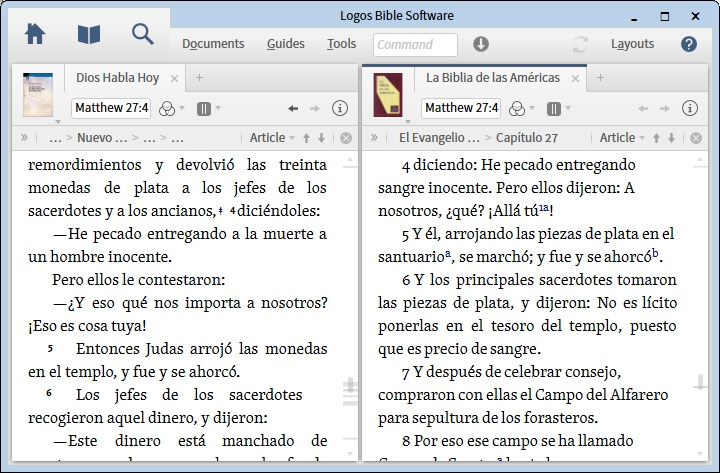Click La Biblia de las Américas cover thumbnail

pyautogui.click(x=388, y=95)
